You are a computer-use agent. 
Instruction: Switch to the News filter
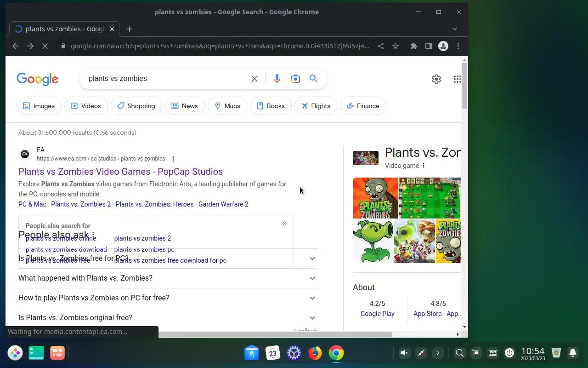point(185,106)
